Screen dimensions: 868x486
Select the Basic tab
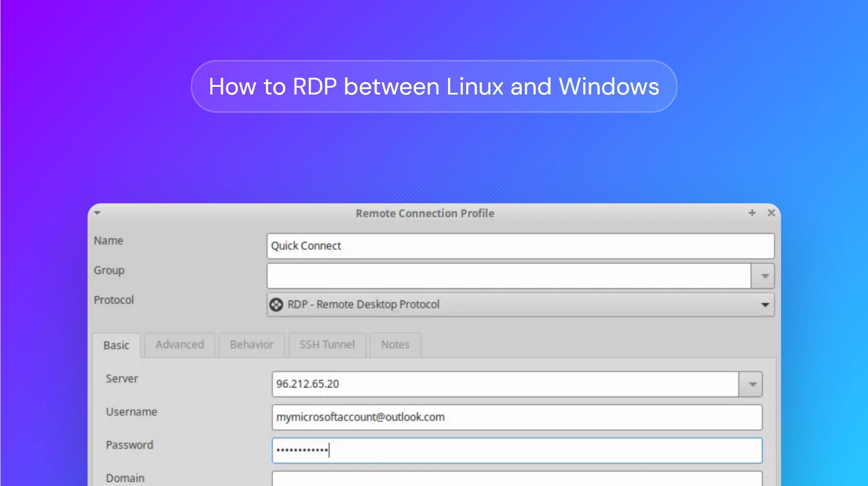[116, 345]
